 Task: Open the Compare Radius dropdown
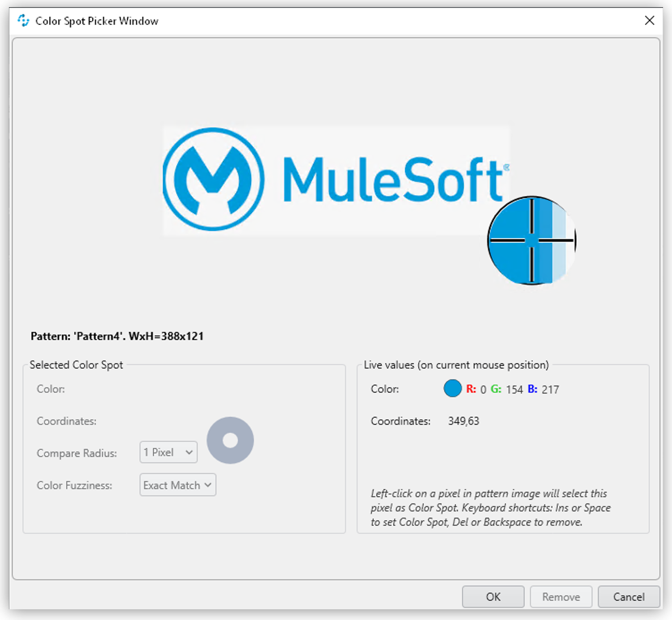[168, 452]
